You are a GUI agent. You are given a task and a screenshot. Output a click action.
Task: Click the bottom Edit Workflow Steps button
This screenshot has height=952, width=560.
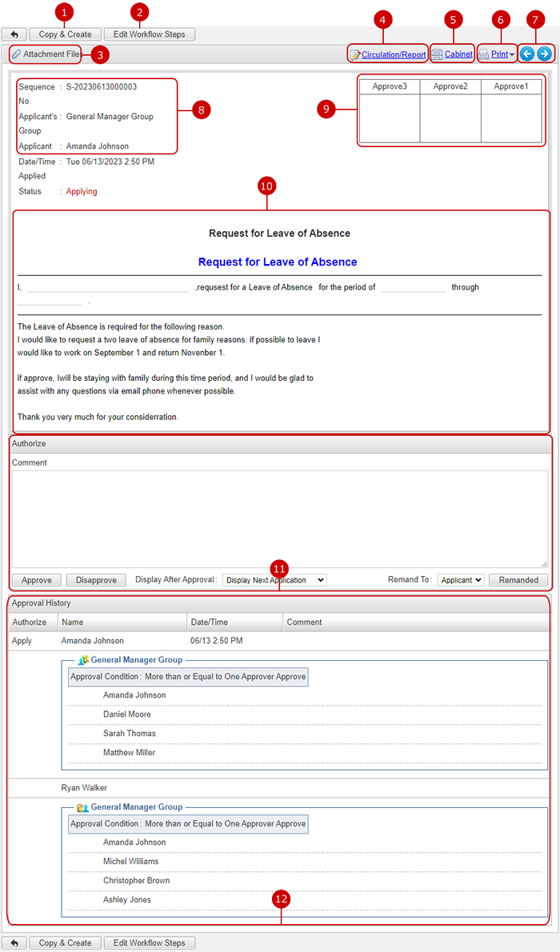150,943
